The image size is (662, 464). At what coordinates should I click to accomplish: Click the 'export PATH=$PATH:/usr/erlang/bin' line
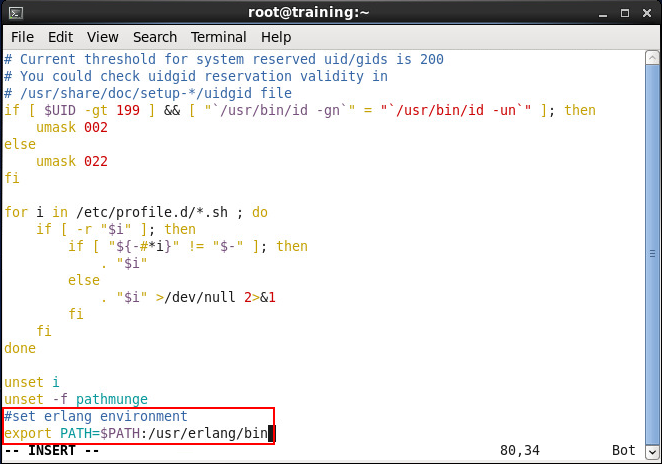pyautogui.click(x=136, y=433)
